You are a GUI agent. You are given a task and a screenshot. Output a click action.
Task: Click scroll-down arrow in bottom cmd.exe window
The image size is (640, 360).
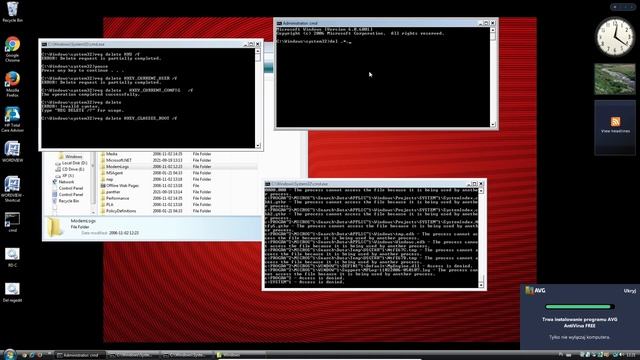coord(481,285)
